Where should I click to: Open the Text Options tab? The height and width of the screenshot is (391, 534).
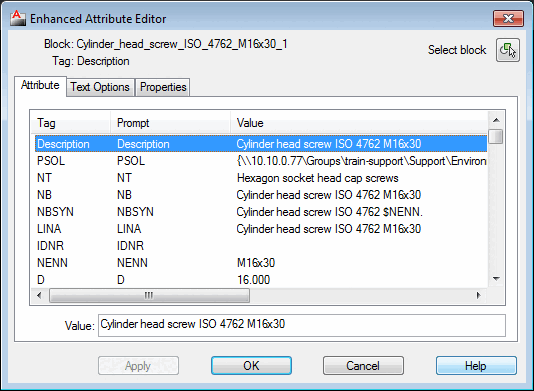coord(100,87)
